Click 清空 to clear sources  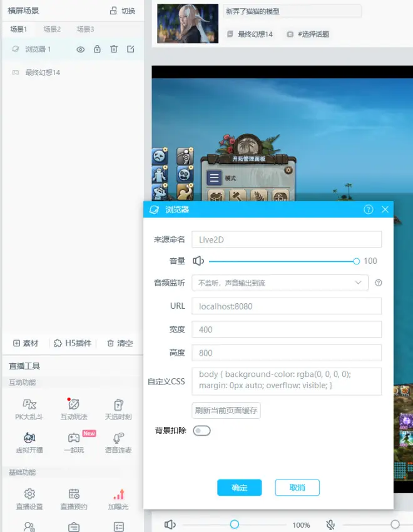click(120, 343)
